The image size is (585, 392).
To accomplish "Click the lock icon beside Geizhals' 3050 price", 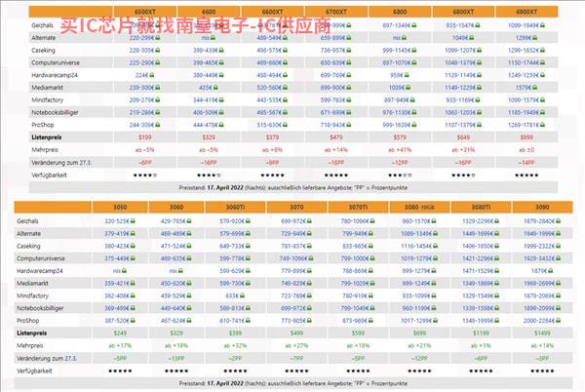I will tap(133, 221).
